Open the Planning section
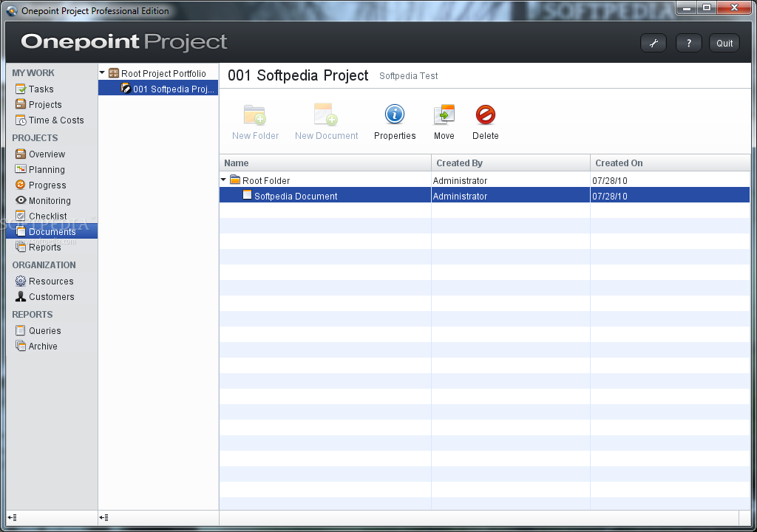Viewport: 757px width, 532px height. (47, 170)
